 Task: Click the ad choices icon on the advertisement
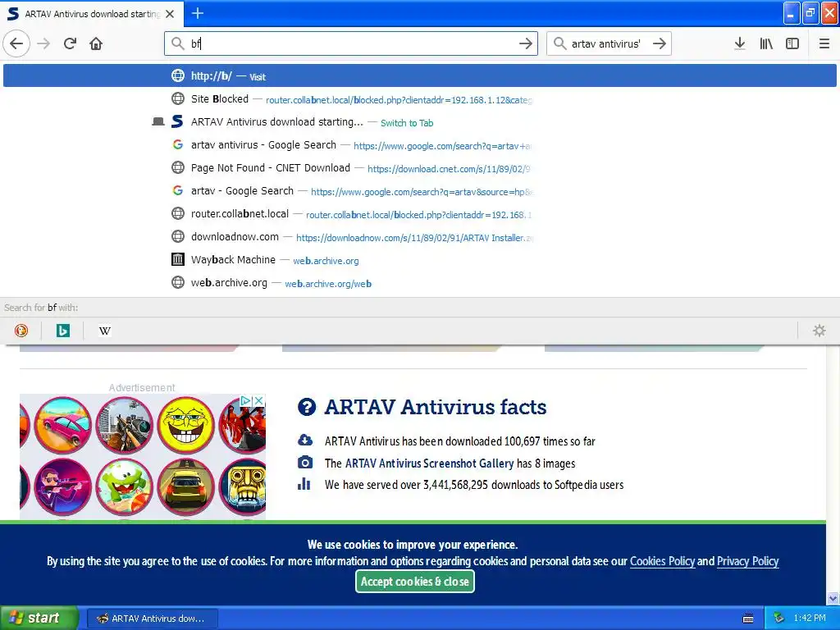point(245,400)
